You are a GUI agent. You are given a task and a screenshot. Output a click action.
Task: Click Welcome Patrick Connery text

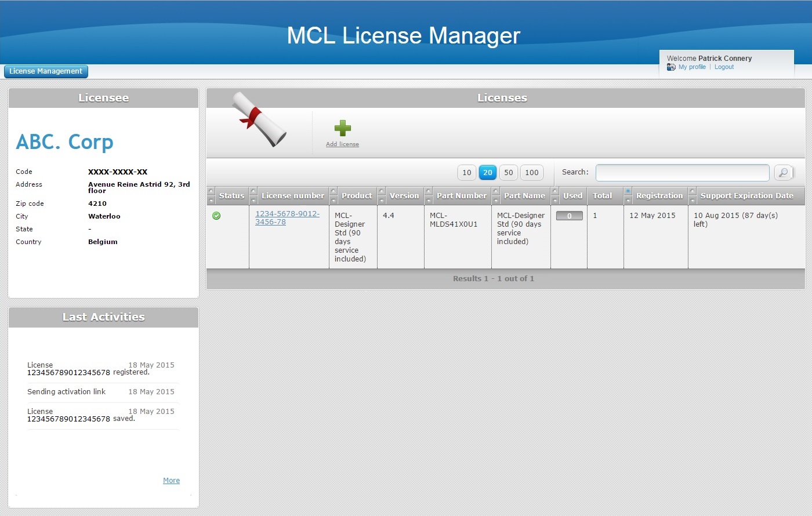[x=709, y=59]
